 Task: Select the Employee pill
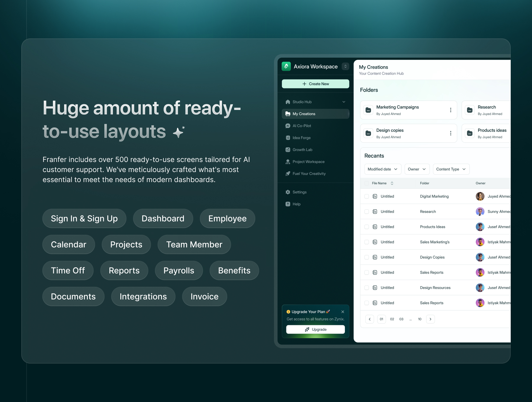(x=227, y=219)
